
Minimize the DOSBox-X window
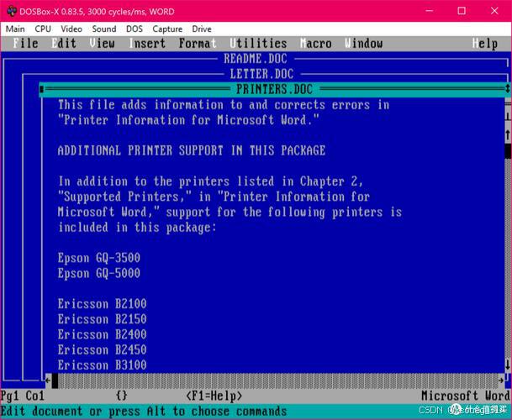430,11
